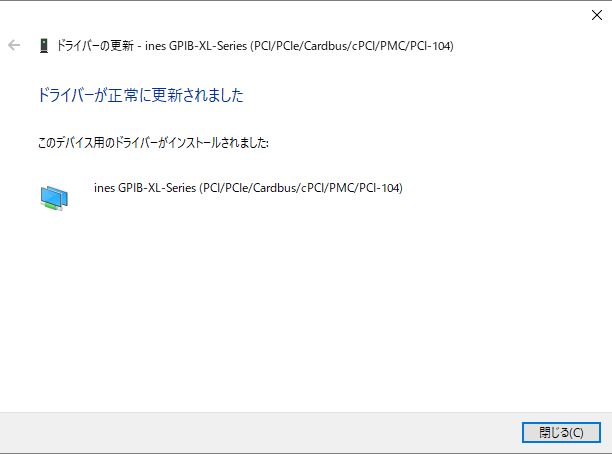The image size is (612, 454).
Task: Click the device name beside the network icon
Action: [x=248, y=188]
